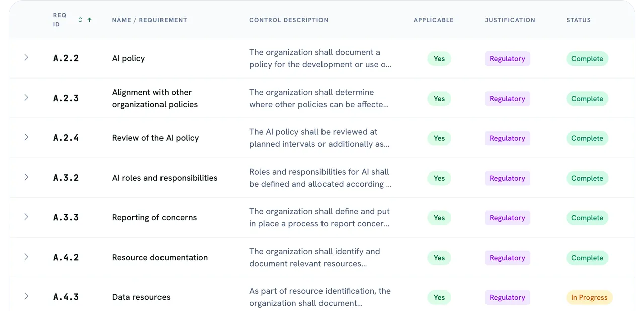Screen dimensions: 644x311
Task: Click the REQ ID column header
Action: click(60, 20)
